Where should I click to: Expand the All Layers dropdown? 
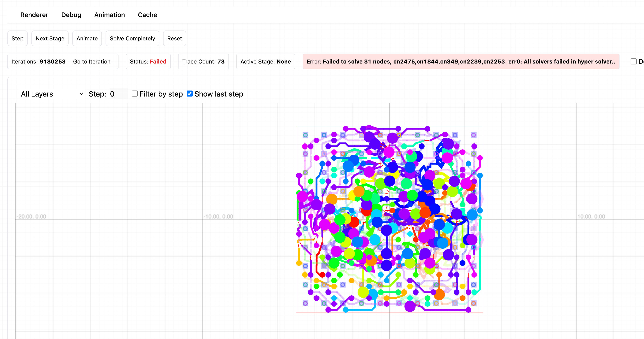(x=50, y=94)
